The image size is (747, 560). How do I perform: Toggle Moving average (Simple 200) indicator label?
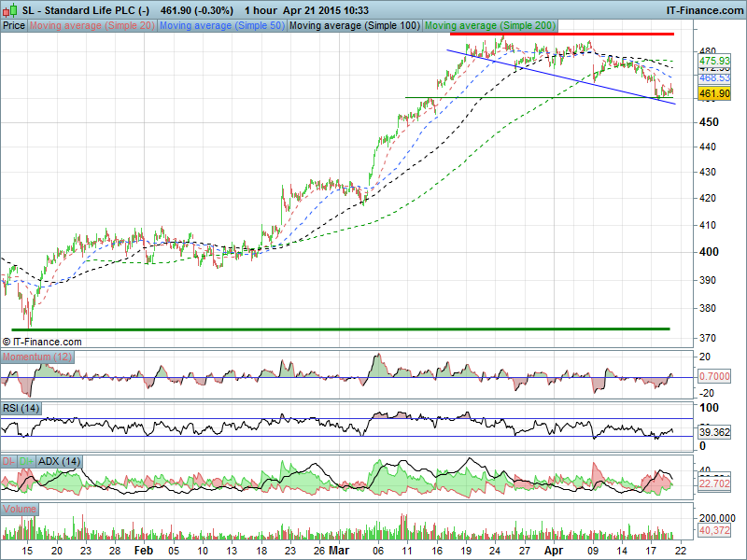488,25
